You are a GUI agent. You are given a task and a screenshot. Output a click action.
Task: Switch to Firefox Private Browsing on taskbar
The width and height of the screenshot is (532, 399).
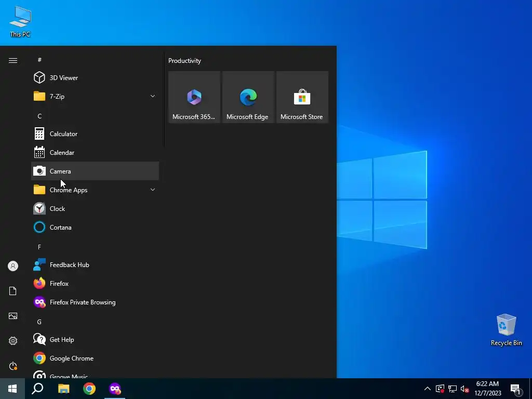pos(115,389)
